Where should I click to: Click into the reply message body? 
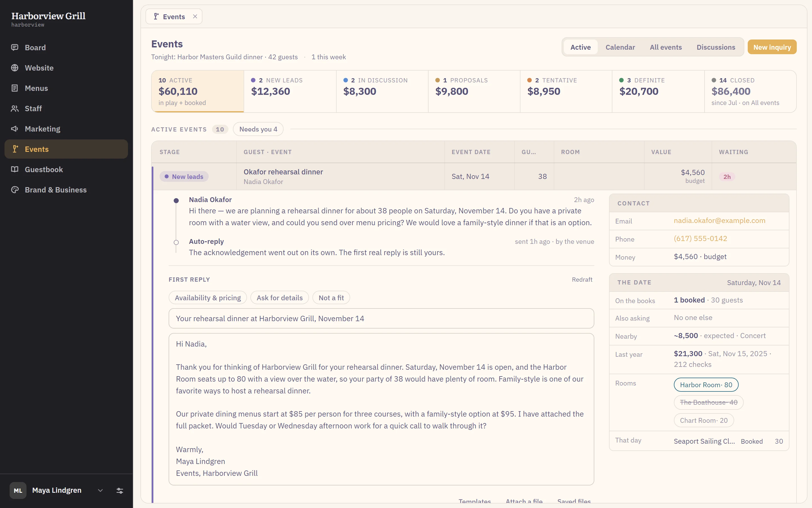tap(381, 409)
